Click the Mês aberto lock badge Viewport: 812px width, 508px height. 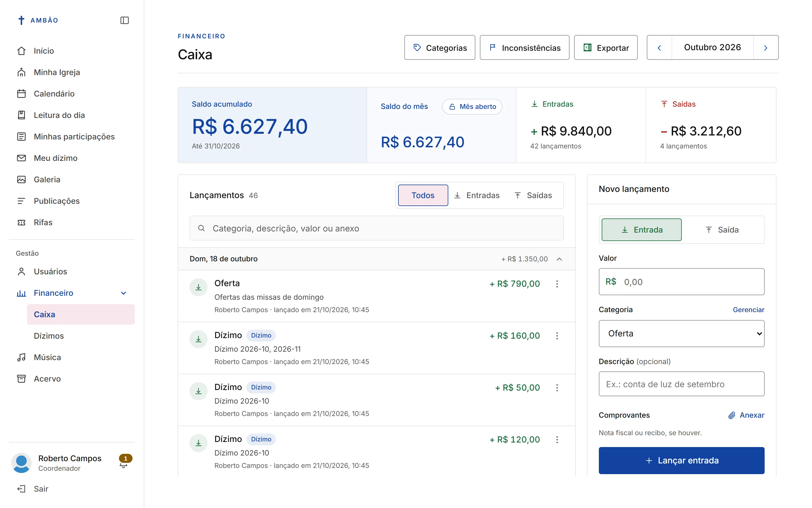click(x=472, y=106)
